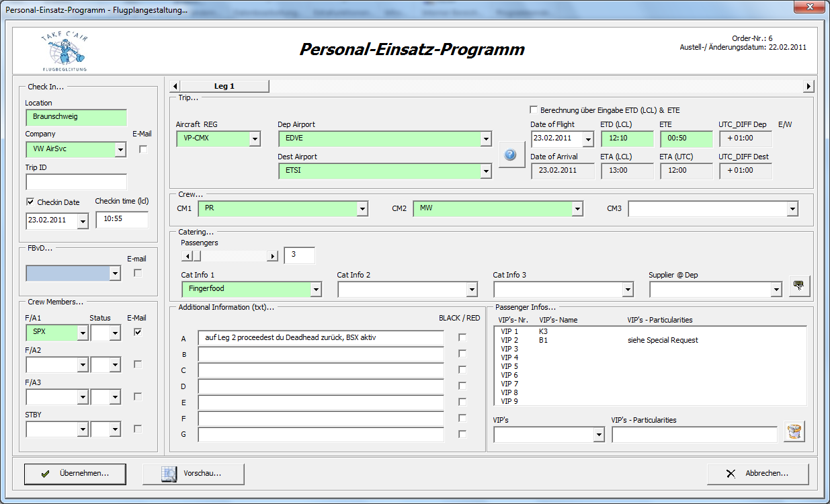Uncheck the Checkin Date checkbox
This screenshot has height=504, width=830.
click(x=30, y=202)
